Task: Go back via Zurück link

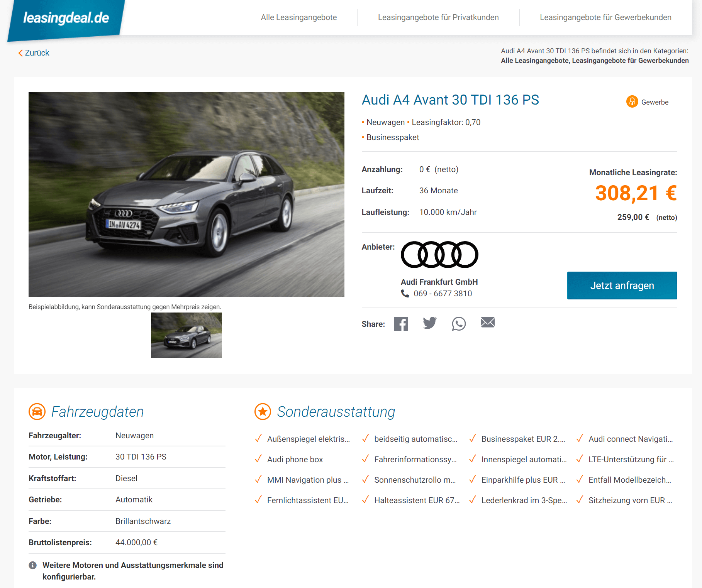Action: coord(34,53)
